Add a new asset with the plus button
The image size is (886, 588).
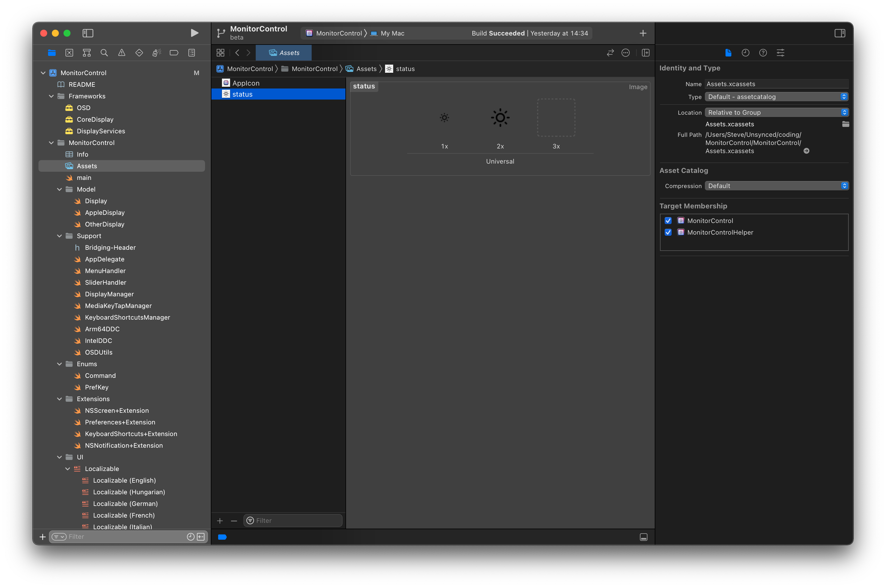click(x=220, y=520)
